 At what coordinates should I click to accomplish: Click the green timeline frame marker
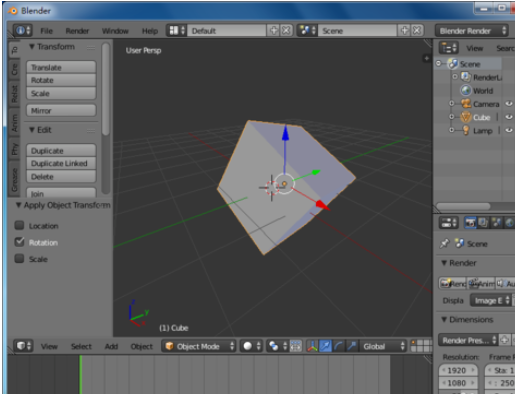[80, 374]
